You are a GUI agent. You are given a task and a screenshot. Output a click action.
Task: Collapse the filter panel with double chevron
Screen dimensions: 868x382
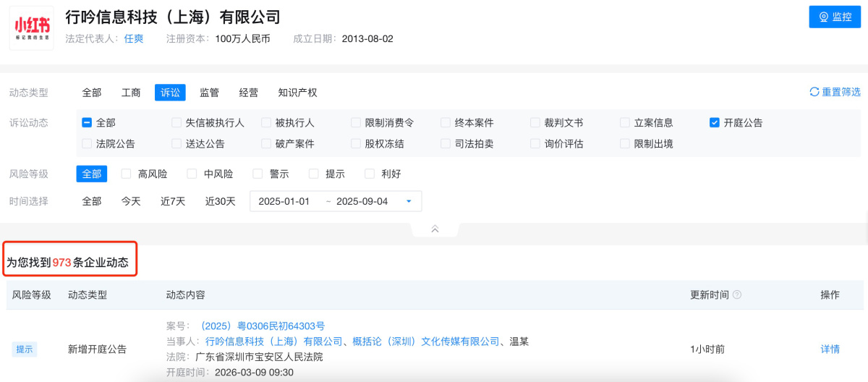click(435, 229)
